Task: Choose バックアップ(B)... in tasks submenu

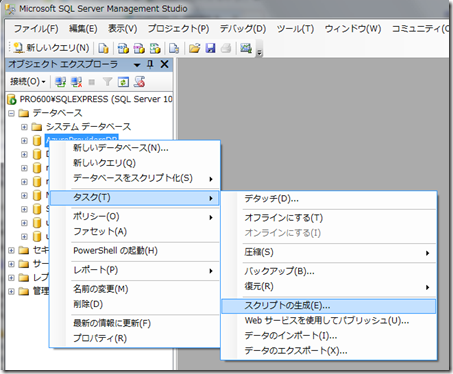Action: point(329,271)
